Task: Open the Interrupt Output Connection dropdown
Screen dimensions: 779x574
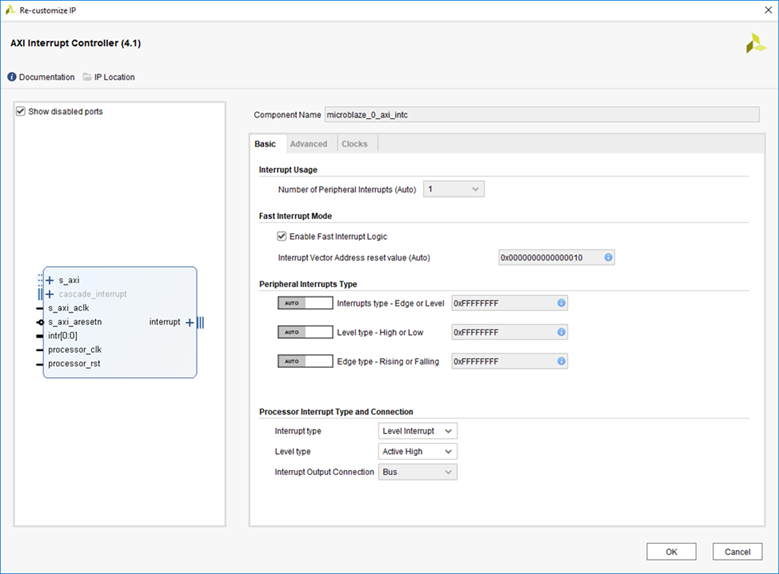Action: click(418, 472)
